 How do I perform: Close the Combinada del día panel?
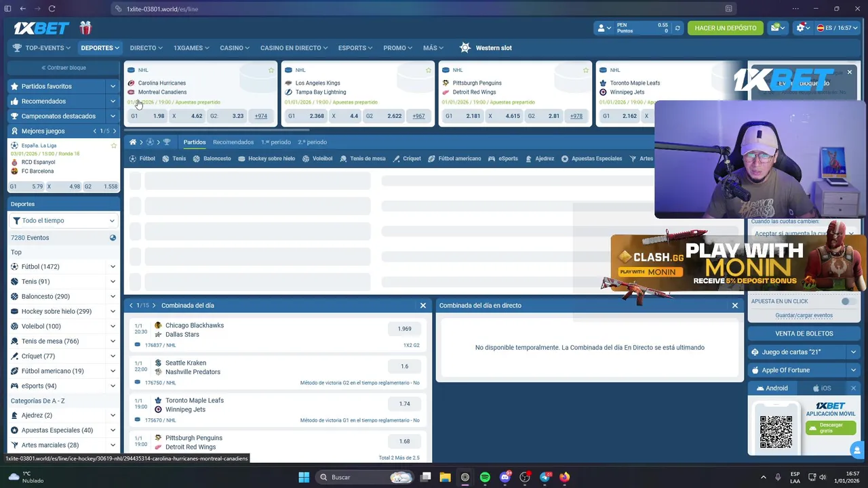tap(423, 306)
